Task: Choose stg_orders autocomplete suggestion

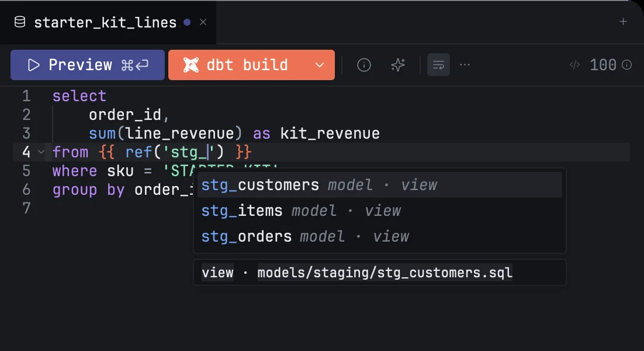Action: tap(379, 237)
